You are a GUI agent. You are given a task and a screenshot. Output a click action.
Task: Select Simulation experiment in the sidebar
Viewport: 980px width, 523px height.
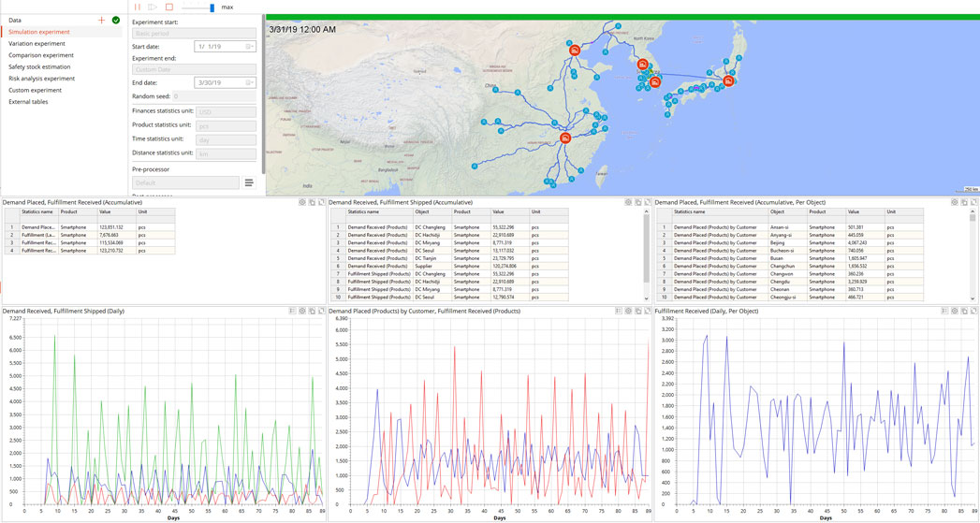(x=39, y=32)
